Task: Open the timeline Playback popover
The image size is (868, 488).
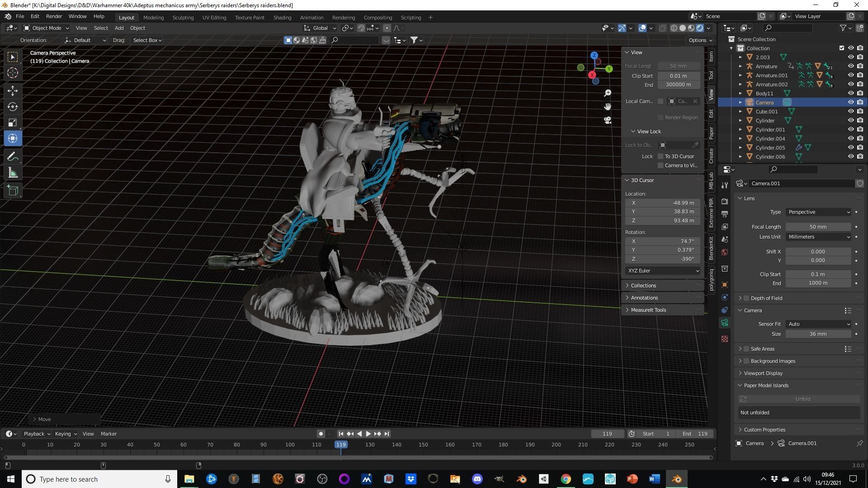Action: click(x=37, y=434)
